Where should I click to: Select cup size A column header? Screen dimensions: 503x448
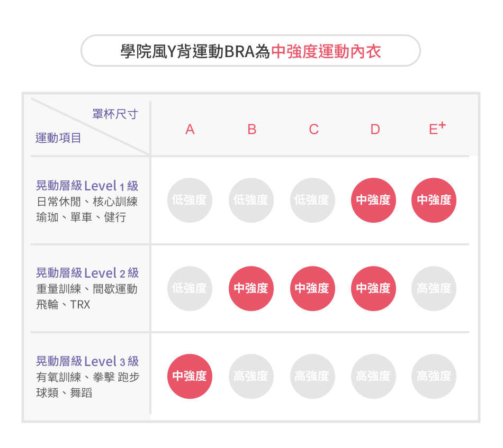[190, 130]
